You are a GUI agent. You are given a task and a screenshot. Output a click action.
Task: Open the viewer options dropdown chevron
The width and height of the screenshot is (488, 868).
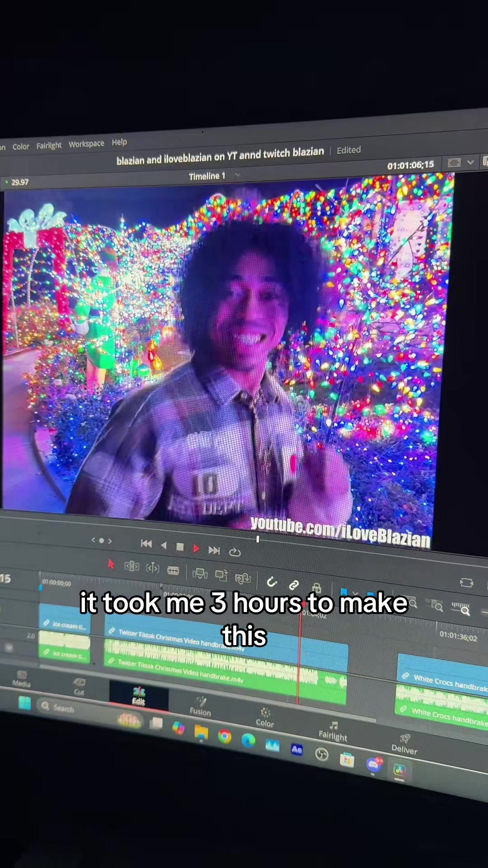click(x=470, y=162)
